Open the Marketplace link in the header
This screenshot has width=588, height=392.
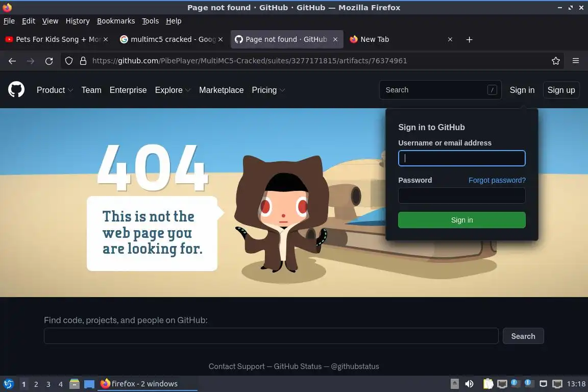pyautogui.click(x=221, y=90)
